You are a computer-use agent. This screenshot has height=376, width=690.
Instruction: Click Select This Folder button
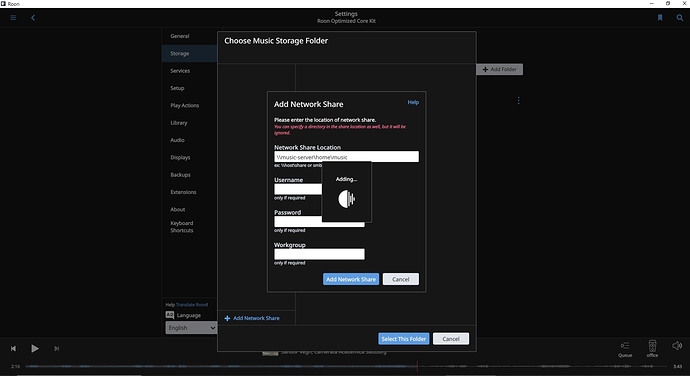coord(404,339)
